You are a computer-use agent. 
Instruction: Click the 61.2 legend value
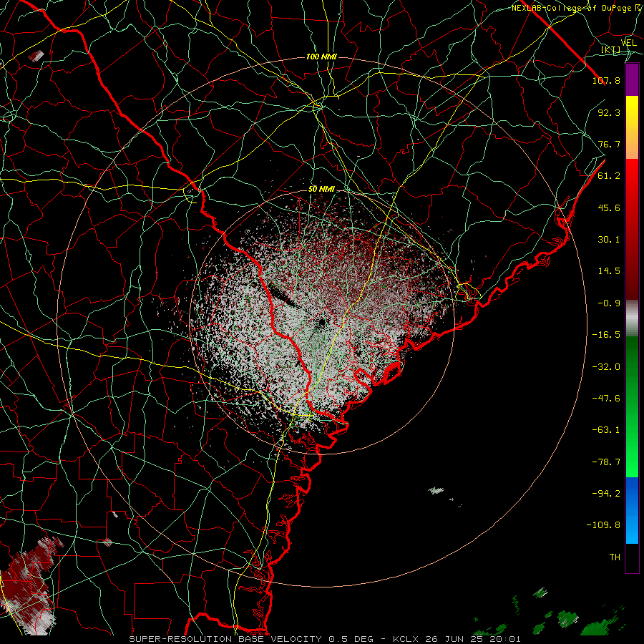pyautogui.click(x=609, y=176)
